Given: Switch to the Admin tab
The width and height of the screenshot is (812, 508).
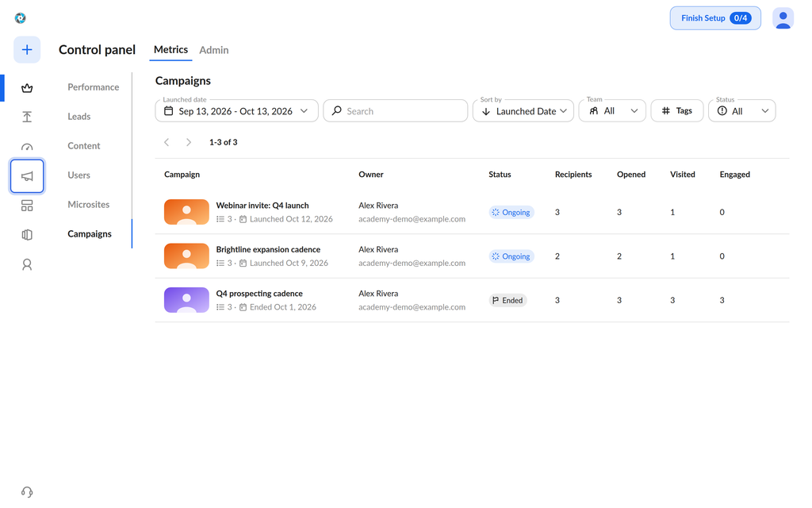Looking at the screenshot, I should point(214,50).
